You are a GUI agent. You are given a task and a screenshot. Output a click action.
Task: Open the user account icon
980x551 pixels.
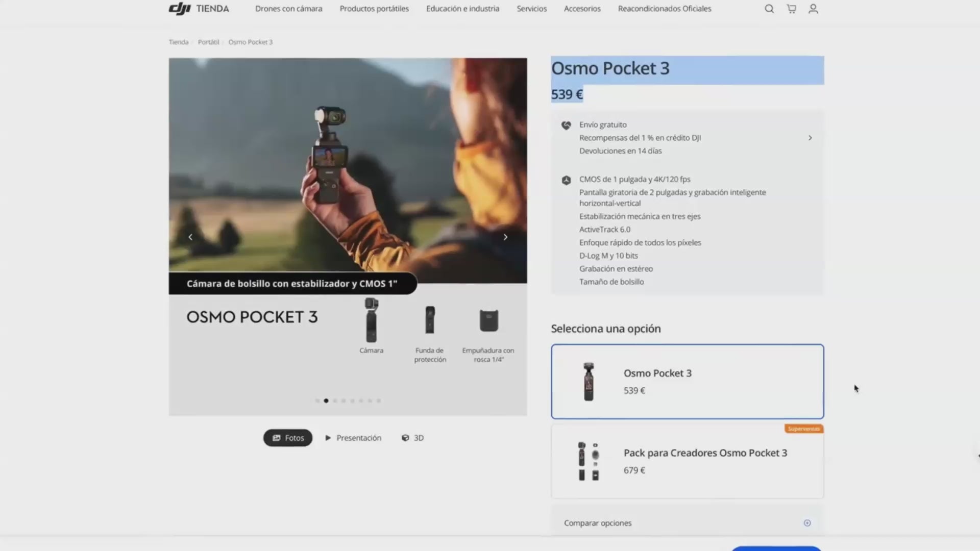(814, 9)
